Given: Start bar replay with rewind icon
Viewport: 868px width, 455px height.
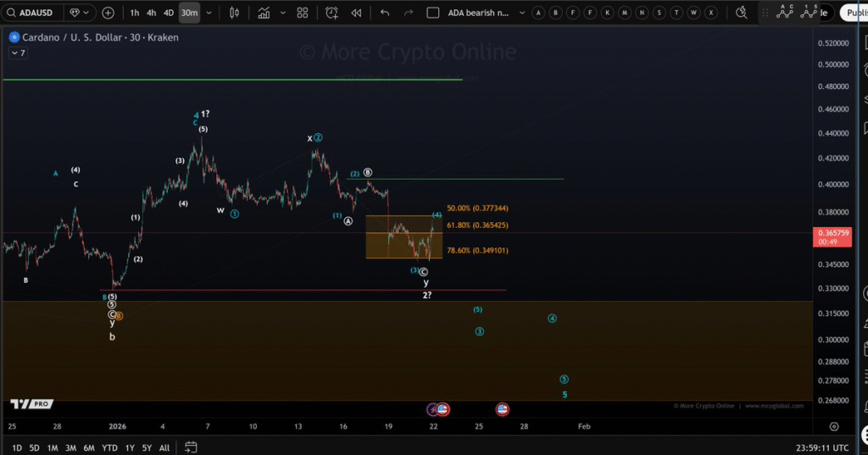Looking at the screenshot, I should (x=357, y=13).
